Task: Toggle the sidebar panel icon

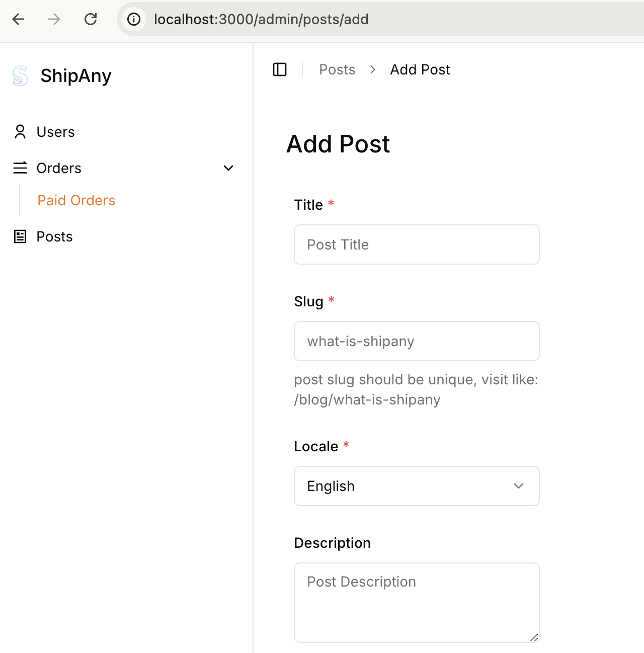Action: 280,69
